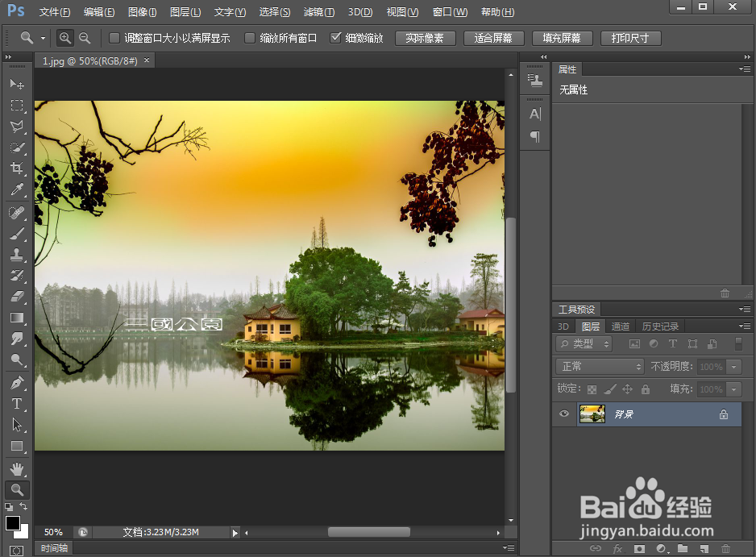Select the Eyedropper tool
Viewport: 756px width, 557px height.
pos(17,189)
